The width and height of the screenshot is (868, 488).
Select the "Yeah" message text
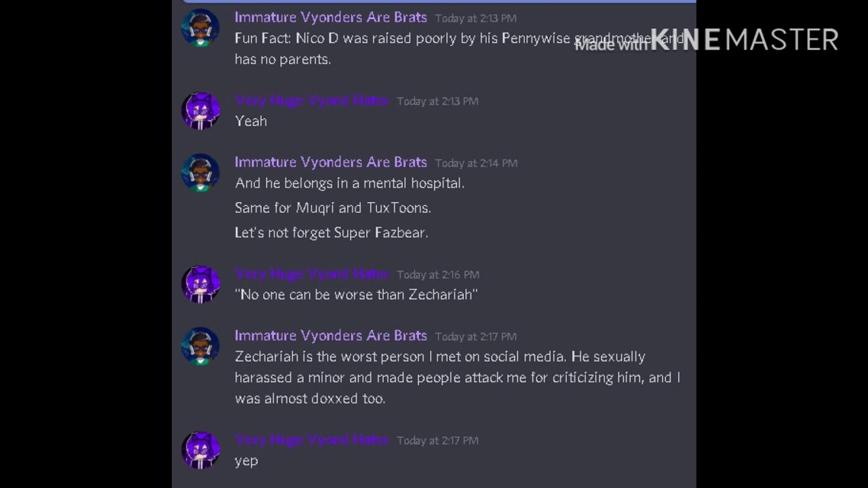tap(251, 121)
